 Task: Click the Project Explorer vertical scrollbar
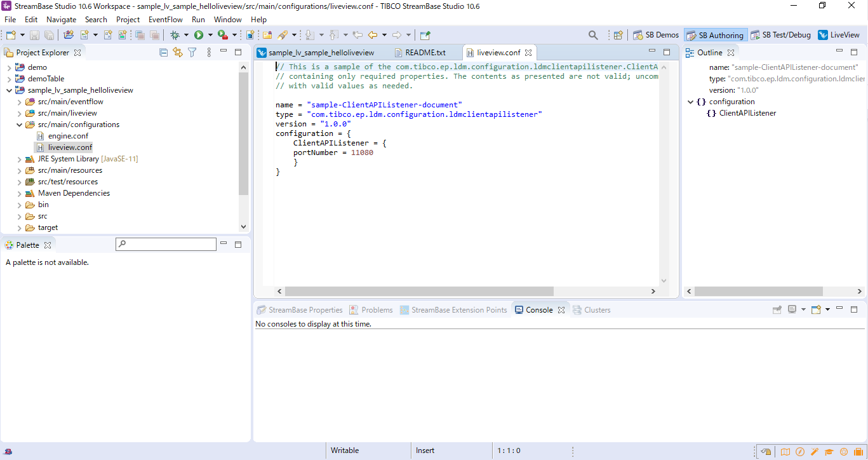[x=243, y=133]
